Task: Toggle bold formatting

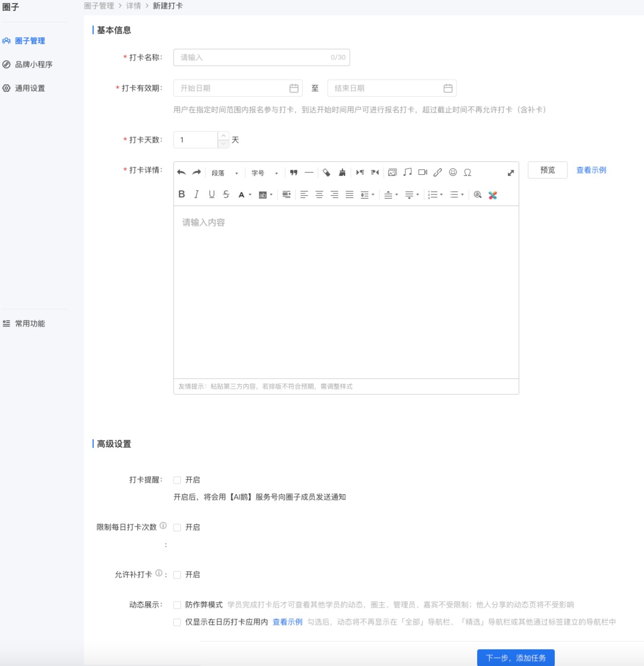Action: tap(182, 194)
